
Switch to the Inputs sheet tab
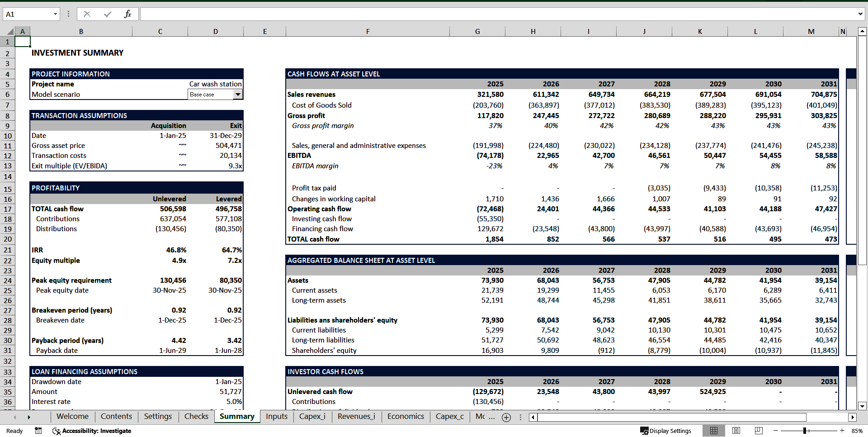pos(276,417)
